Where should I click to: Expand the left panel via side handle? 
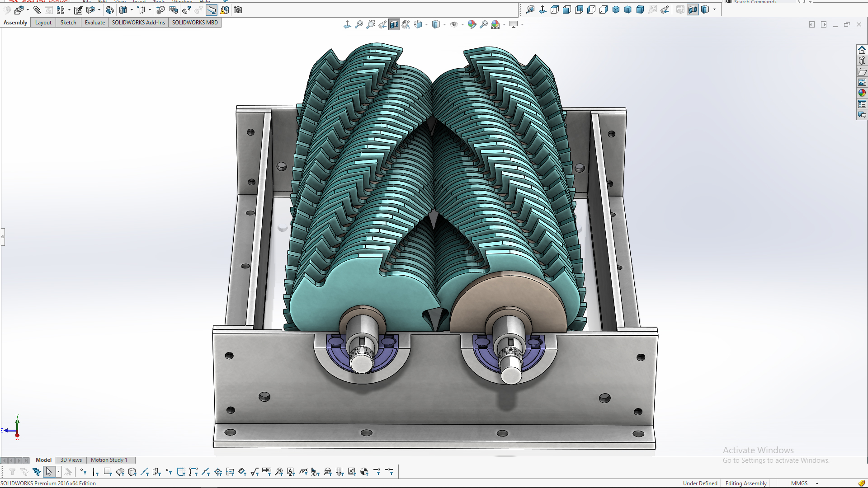tap(2, 236)
